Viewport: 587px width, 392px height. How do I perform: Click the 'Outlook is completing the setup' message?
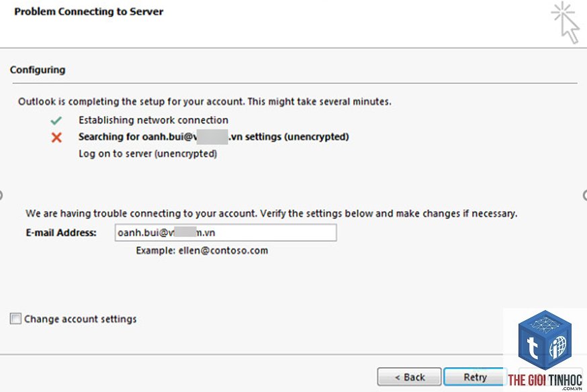pyautogui.click(x=205, y=102)
